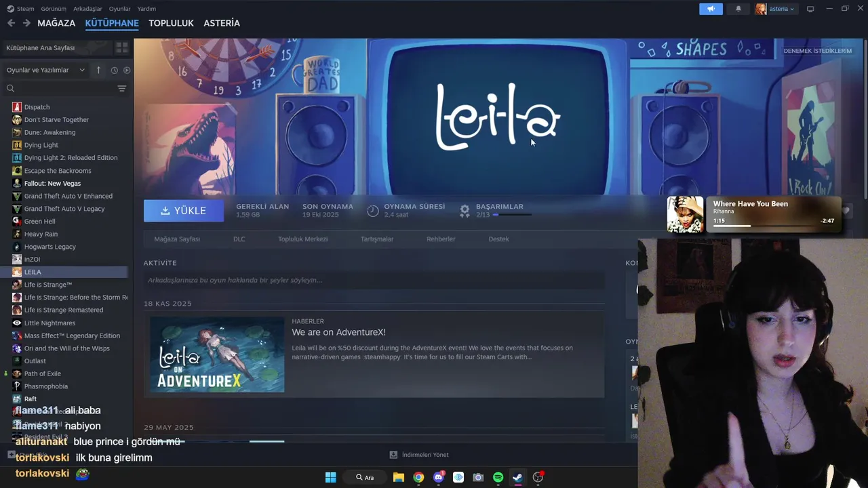Click the Green Hell game icon

[17, 221]
